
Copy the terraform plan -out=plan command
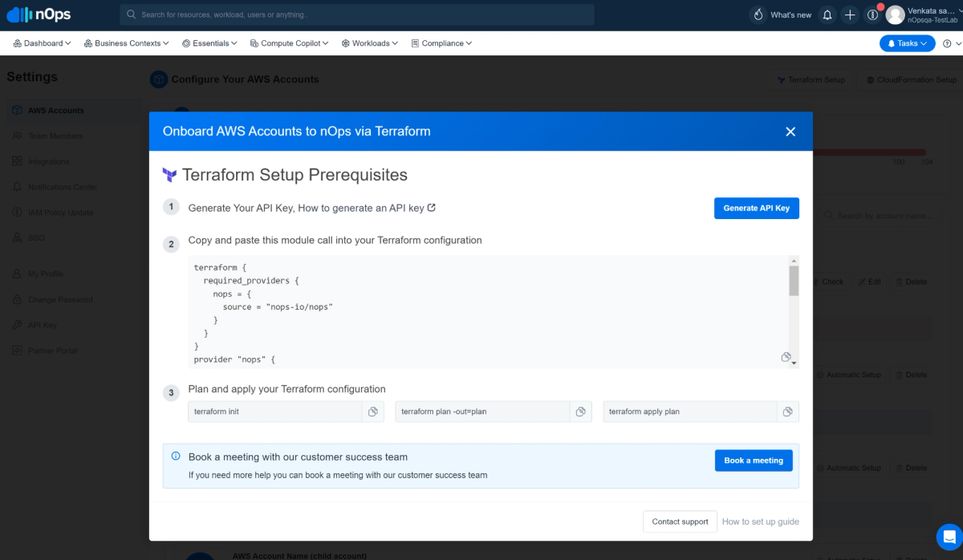coord(581,412)
